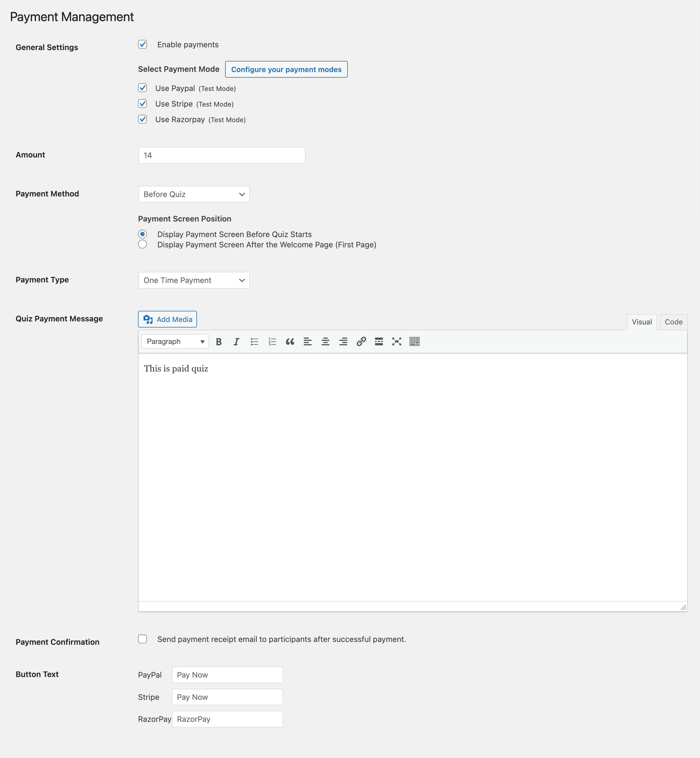Insert a numbered list
Image resolution: width=700 pixels, height=758 pixels.
(272, 342)
